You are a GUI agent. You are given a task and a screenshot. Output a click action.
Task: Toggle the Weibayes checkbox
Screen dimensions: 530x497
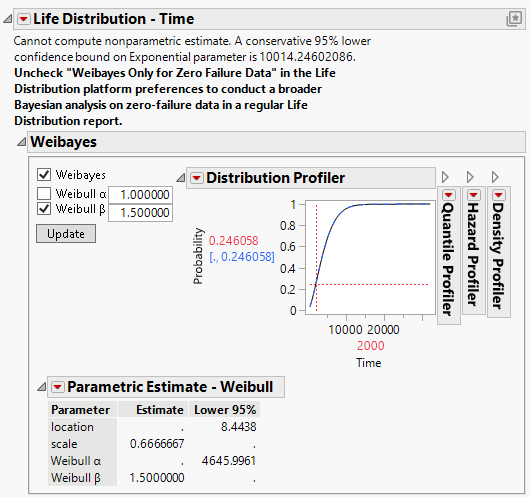(44, 175)
